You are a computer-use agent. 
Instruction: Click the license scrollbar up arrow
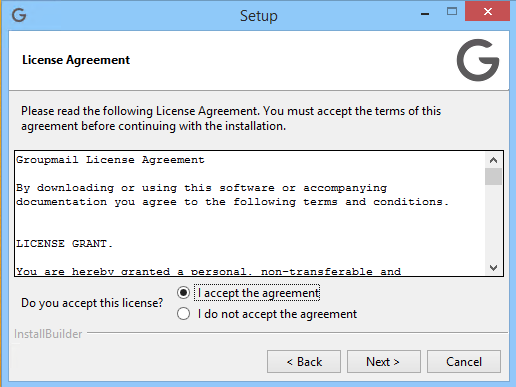coord(493,160)
